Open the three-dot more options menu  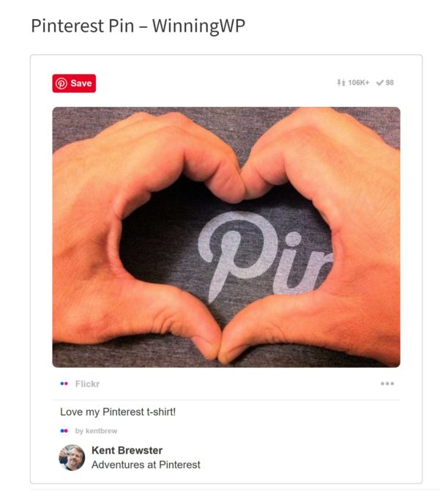click(387, 383)
